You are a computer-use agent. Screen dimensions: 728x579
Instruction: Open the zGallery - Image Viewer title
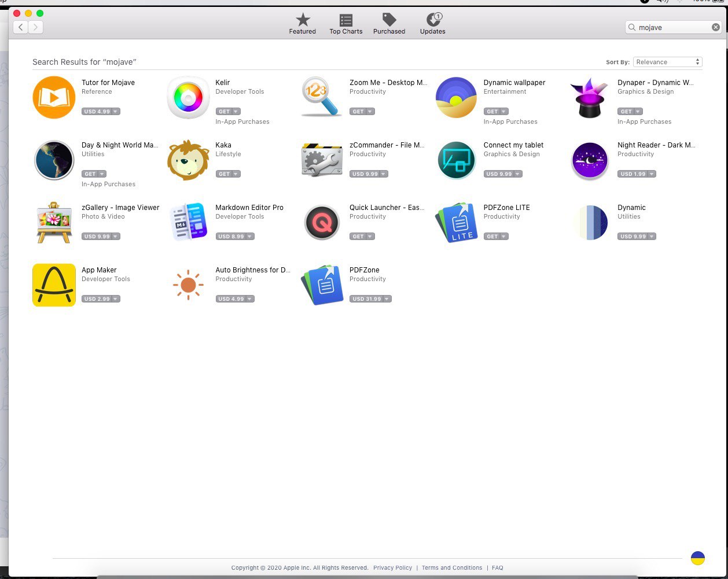click(120, 208)
